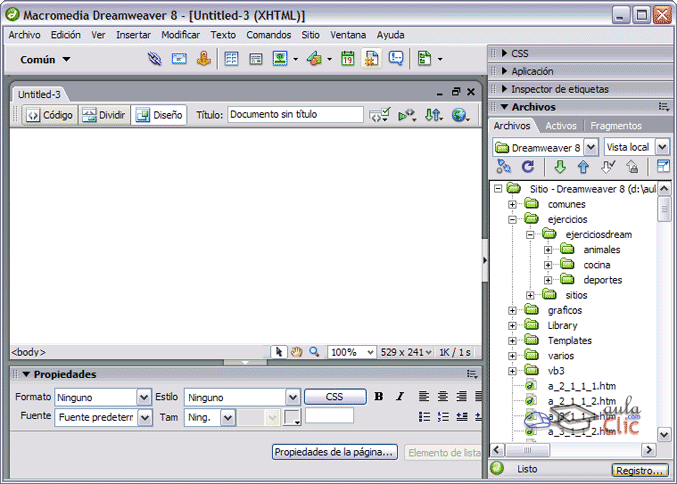The image size is (677, 484).
Task: Insert a named anchor
Action: 204,59
